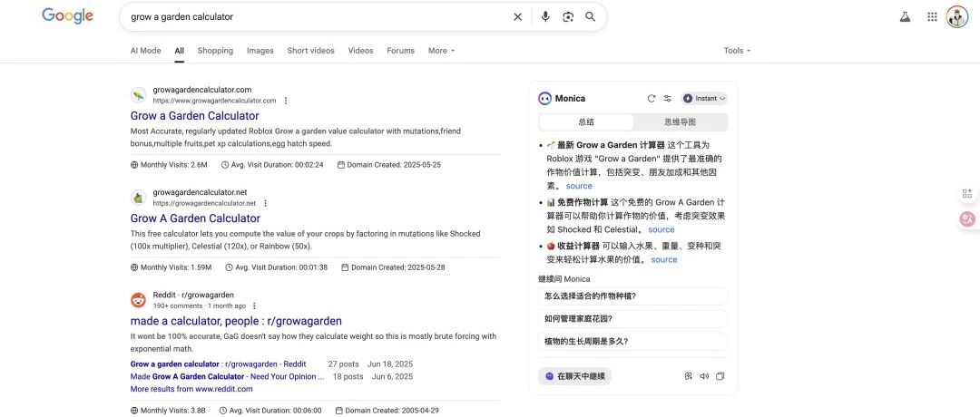Ask 如何管理家庭花园？
The image size is (980, 417).
point(632,318)
